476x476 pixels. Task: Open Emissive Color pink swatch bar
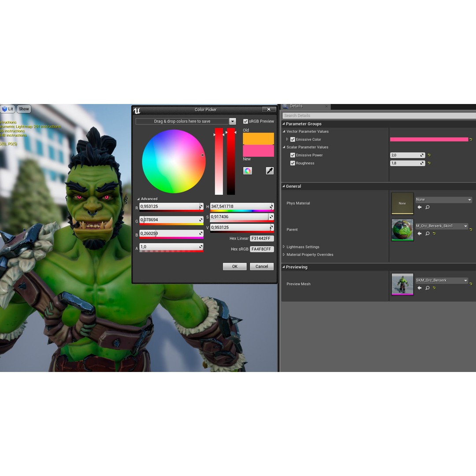point(429,140)
